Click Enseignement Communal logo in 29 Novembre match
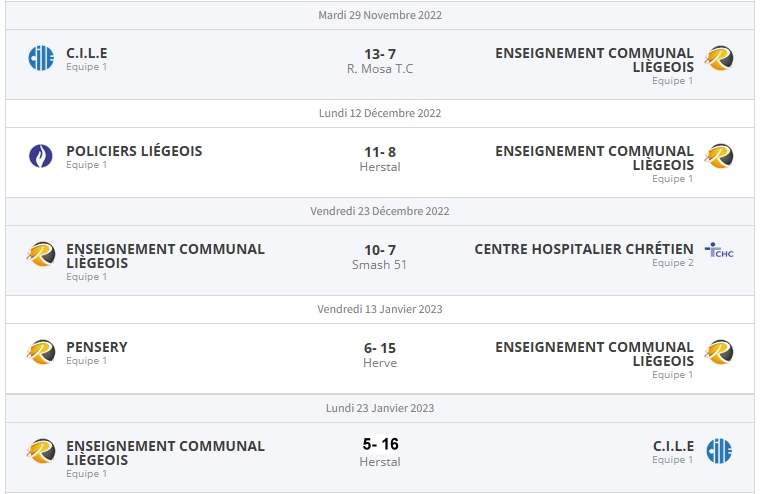 click(x=719, y=58)
